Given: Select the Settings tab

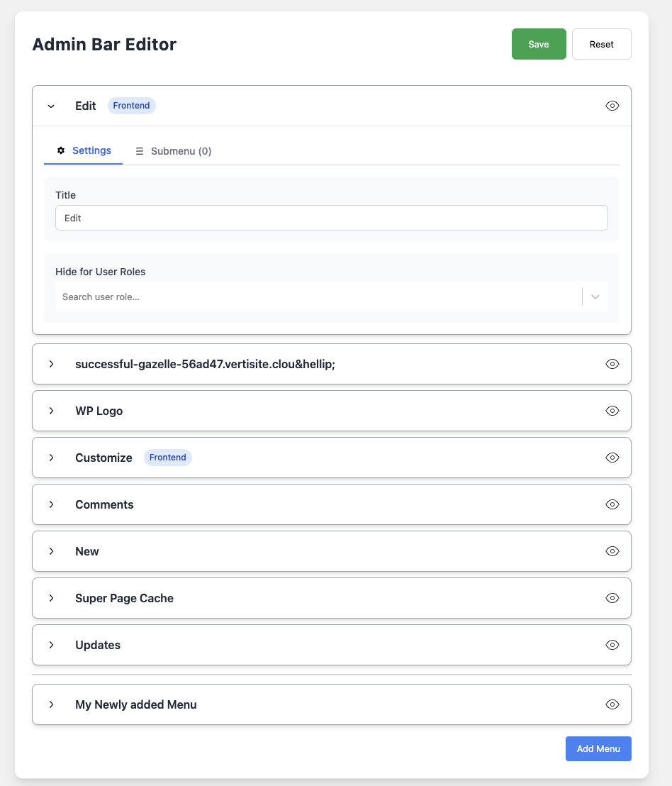Looking at the screenshot, I should [x=91, y=150].
